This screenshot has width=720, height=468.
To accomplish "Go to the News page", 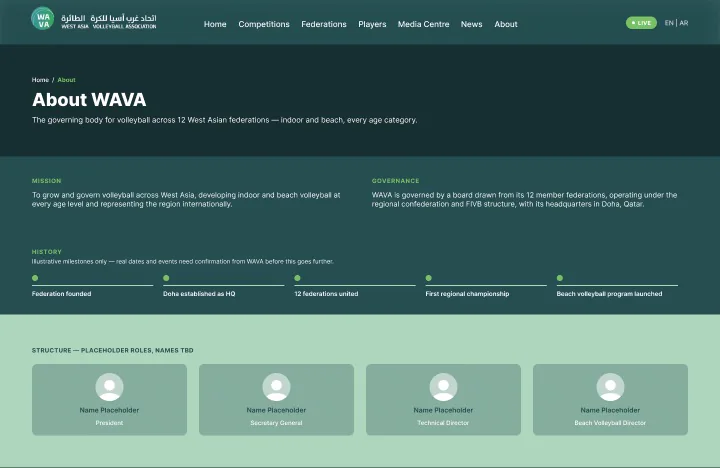I will pos(472,24).
